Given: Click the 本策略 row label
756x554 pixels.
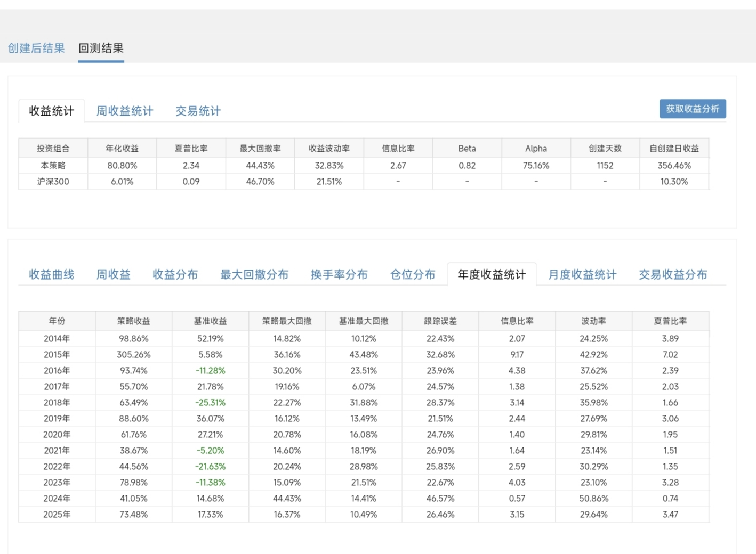Looking at the screenshot, I should click(53, 166).
